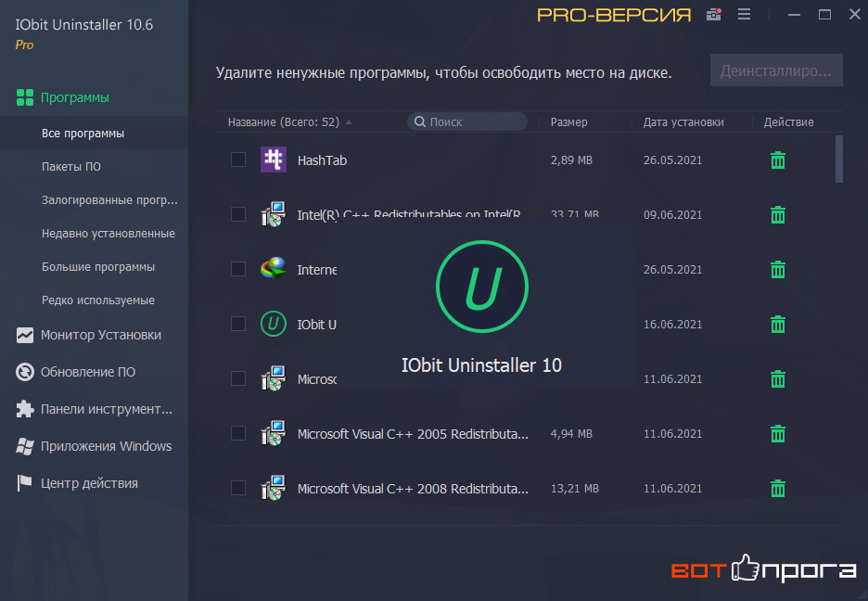868x601 pixels.
Task: Click the trash icon for HashTab
Action: (778, 160)
